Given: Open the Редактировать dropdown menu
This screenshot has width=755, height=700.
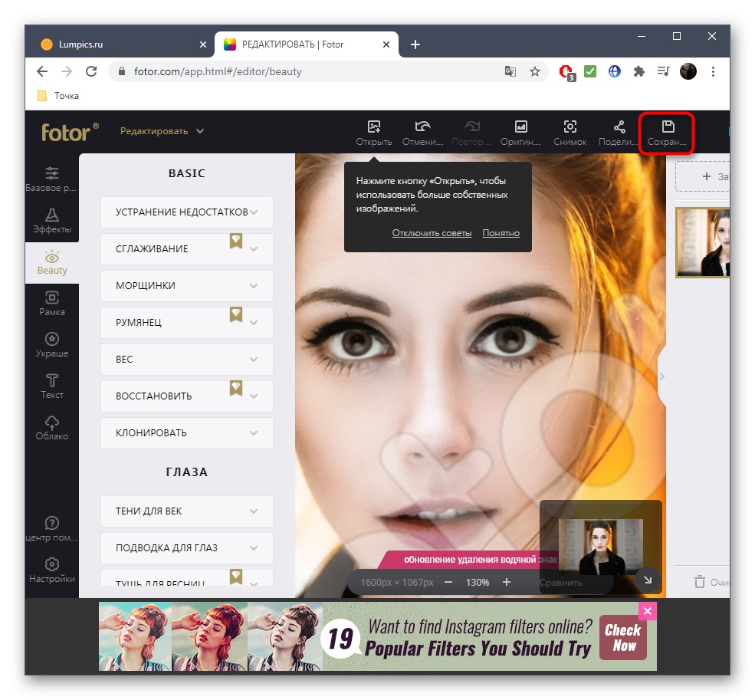Looking at the screenshot, I should pyautogui.click(x=162, y=131).
